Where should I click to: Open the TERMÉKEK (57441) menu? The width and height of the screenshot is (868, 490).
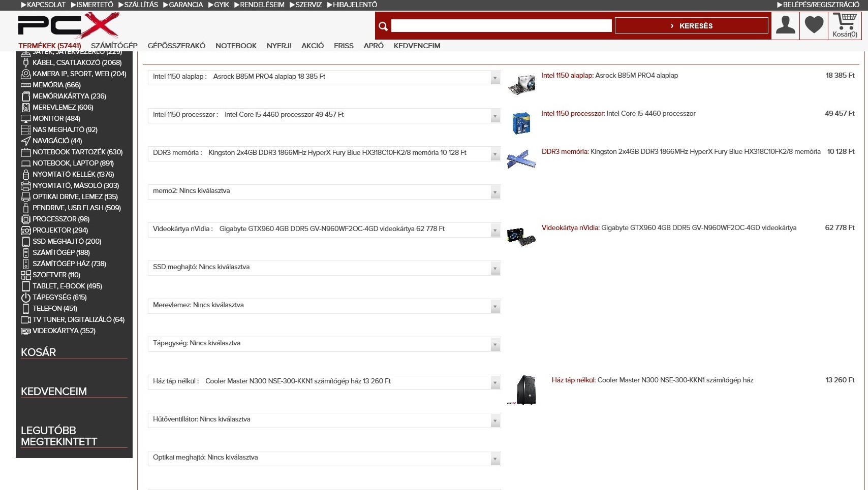click(50, 46)
